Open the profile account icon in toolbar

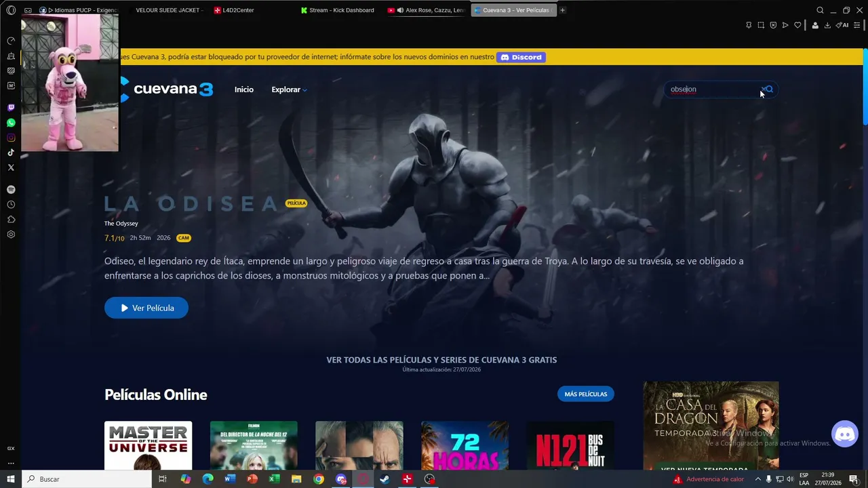click(815, 25)
